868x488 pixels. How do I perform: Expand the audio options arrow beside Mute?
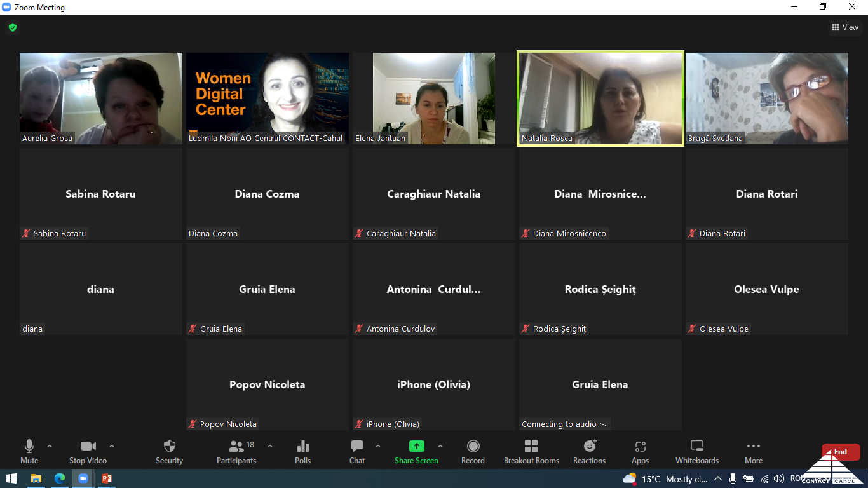click(x=50, y=446)
